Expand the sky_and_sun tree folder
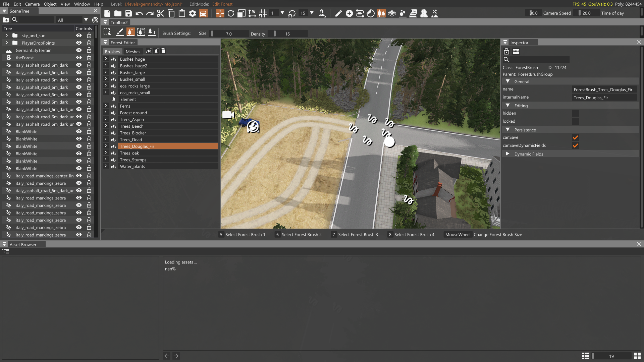The width and height of the screenshot is (644, 362). (x=7, y=36)
